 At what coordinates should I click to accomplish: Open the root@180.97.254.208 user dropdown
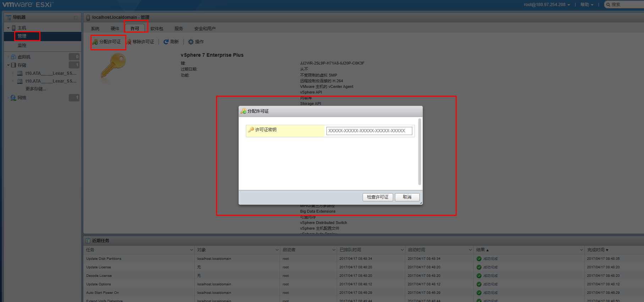pos(547,5)
